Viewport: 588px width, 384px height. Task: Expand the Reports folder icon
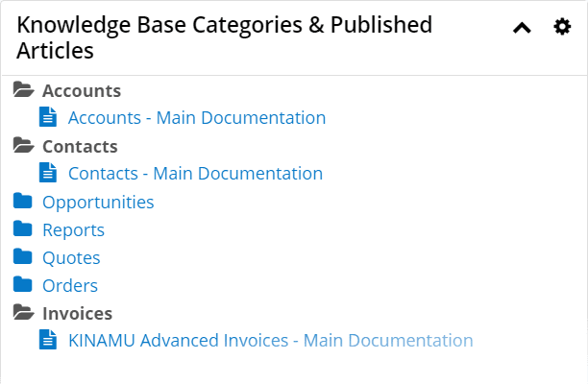point(23,228)
